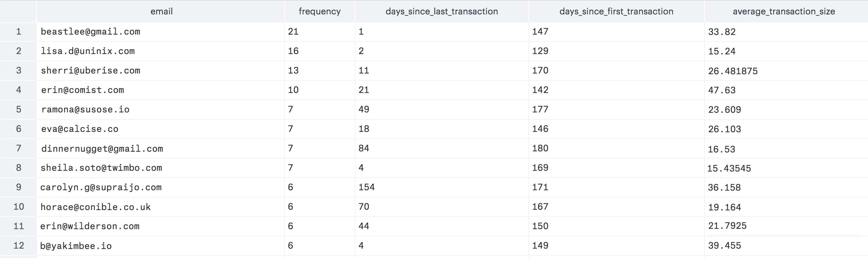Click row number 9 header
Viewport: 868px width, 258px height.
click(19, 187)
